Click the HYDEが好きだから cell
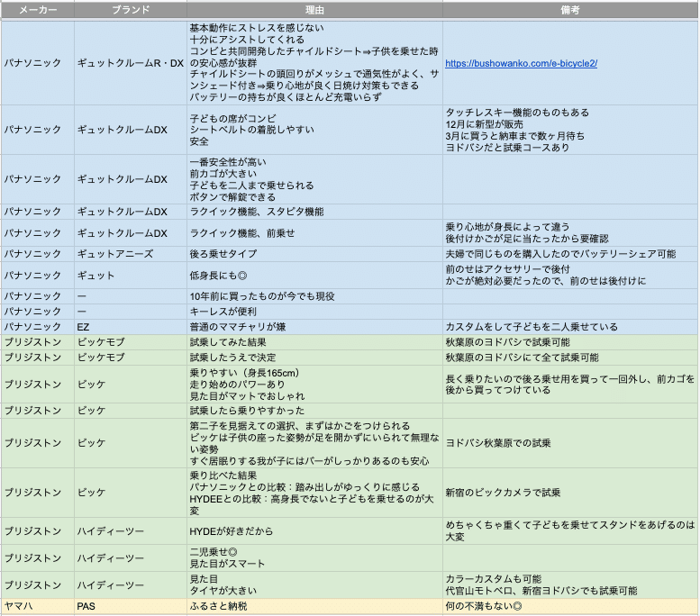The width and height of the screenshot is (700, 616). coord(314,531)
